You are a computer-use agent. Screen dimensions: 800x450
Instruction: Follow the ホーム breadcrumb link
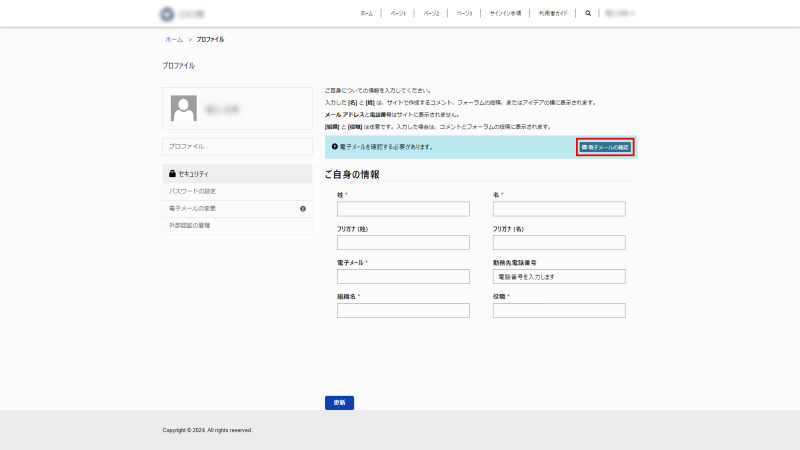pyautogui.click(x=174, y=39)
